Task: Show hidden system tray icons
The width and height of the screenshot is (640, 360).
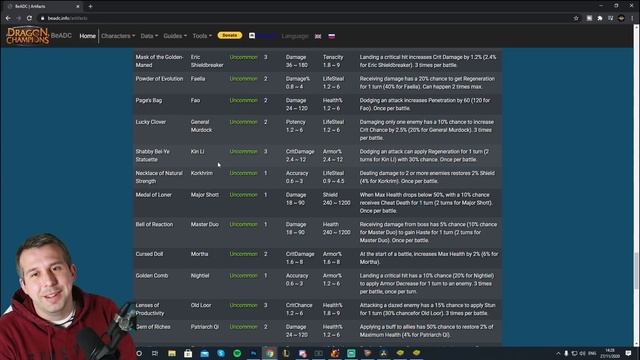Action: click(558, 353)
